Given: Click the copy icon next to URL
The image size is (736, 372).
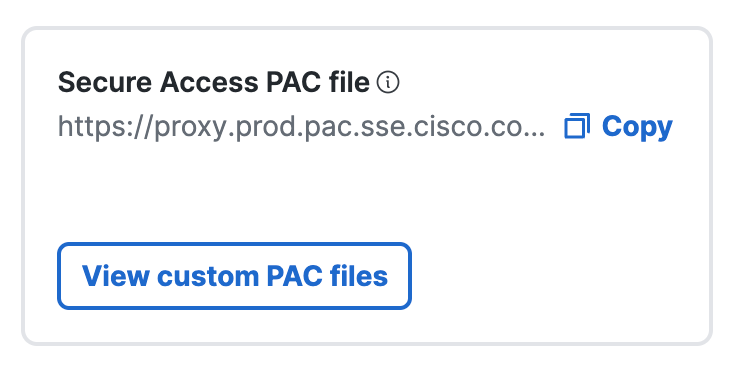Looking at the screenshot, I should pyautogui.click(x=577, y=126).
